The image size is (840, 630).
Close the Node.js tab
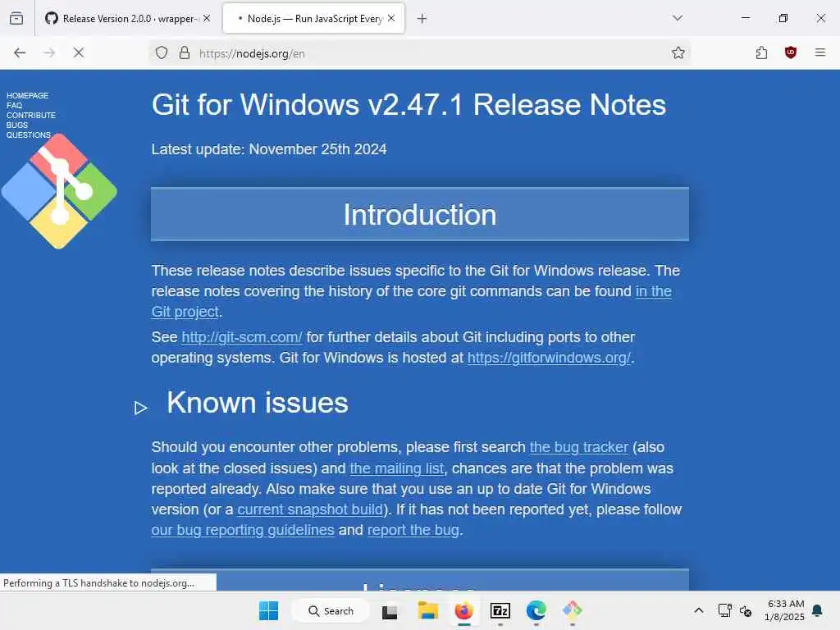pyautogui.click(x=391, y=18)
